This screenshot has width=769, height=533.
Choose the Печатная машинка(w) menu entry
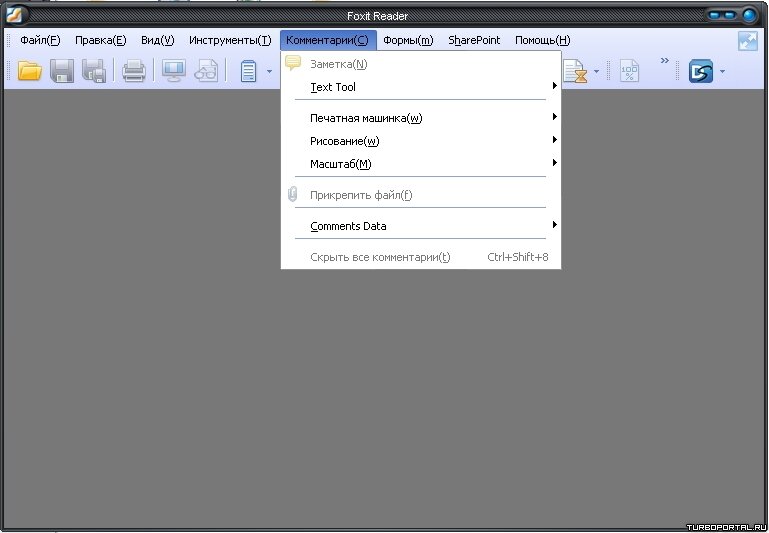[421, 118]
